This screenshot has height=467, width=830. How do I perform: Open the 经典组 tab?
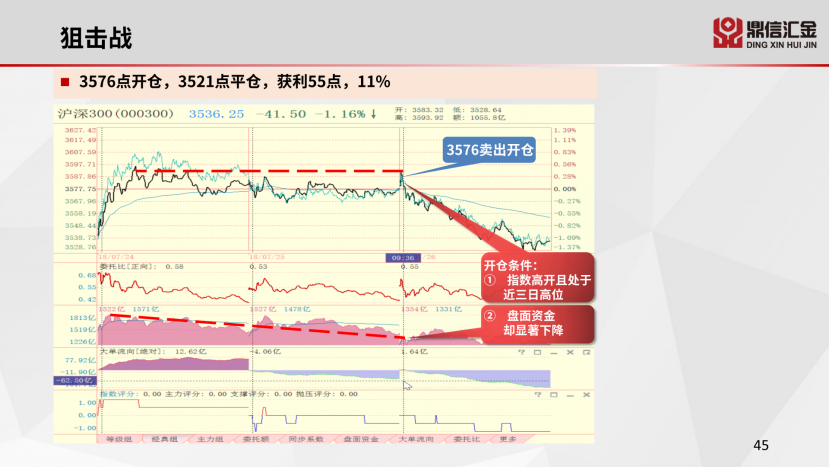click(163, 439)
